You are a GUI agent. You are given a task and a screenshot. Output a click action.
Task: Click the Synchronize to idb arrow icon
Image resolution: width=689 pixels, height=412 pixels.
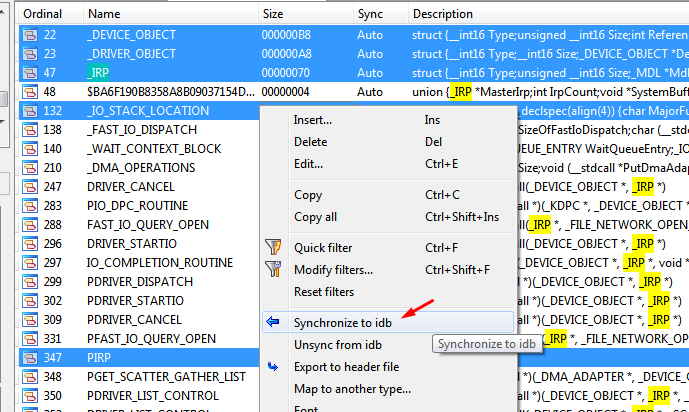pyautogui.click(x=273, y=323)
